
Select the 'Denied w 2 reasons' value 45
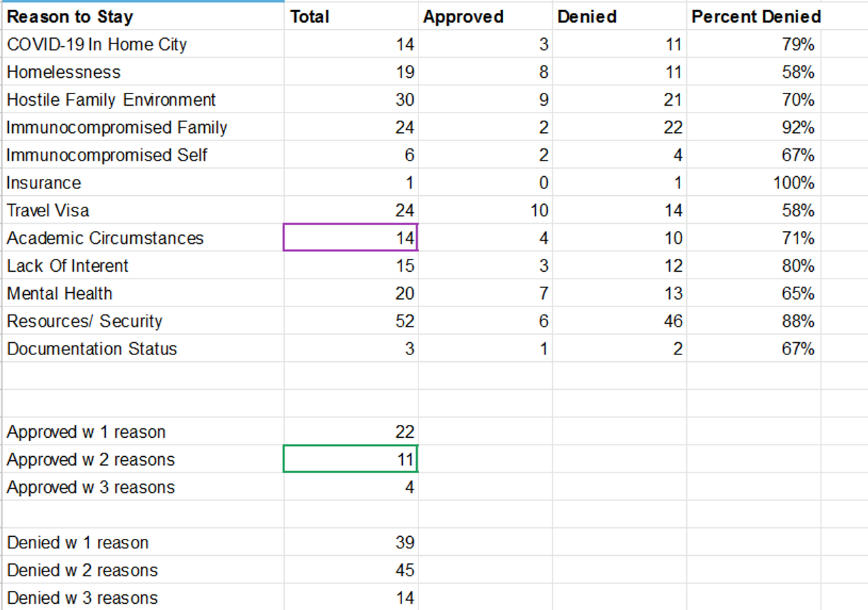(x=351, y=571)
